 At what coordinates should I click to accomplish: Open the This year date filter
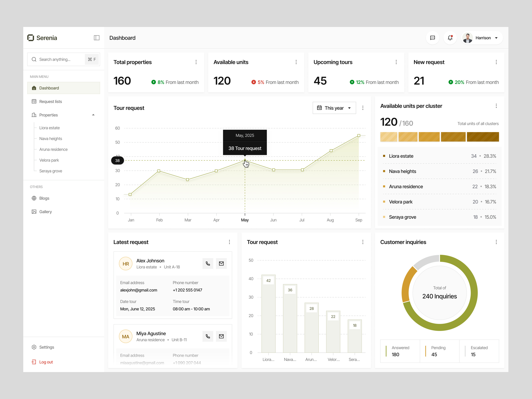point(334,108)
